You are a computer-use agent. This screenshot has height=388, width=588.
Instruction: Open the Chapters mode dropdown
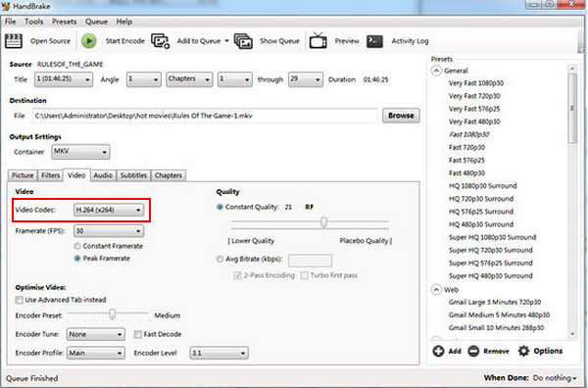click(x=189, y=79)
